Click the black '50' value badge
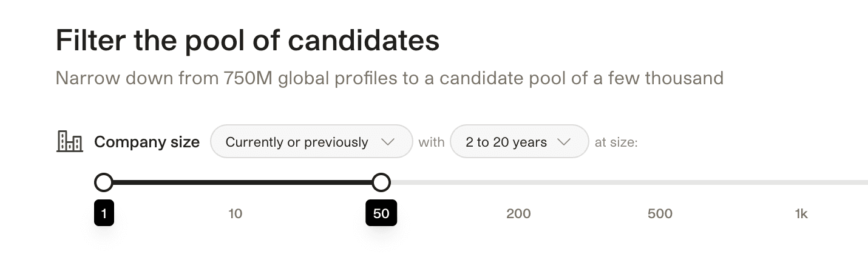The width and height of the screenshot is (868, 257). click(x=381, y=213)
